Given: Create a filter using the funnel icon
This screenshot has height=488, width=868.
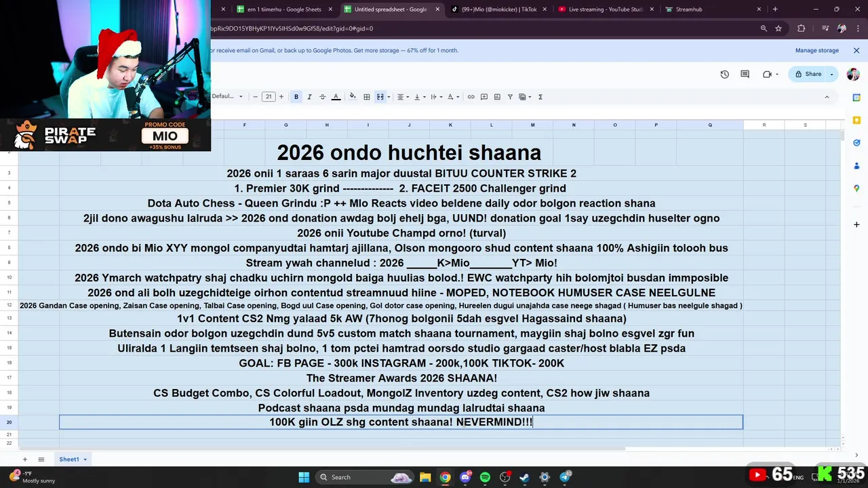Looking at the screenshot, I should pyautogui.click(x=510, y=97).
